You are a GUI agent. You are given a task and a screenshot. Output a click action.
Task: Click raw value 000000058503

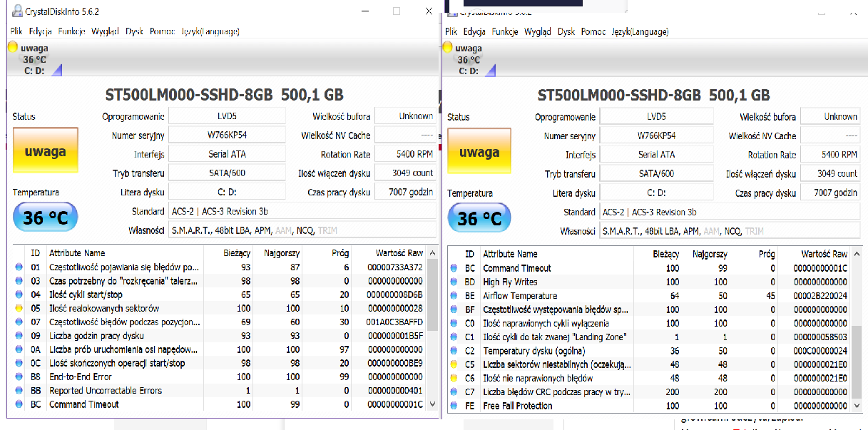pos(820,337)
